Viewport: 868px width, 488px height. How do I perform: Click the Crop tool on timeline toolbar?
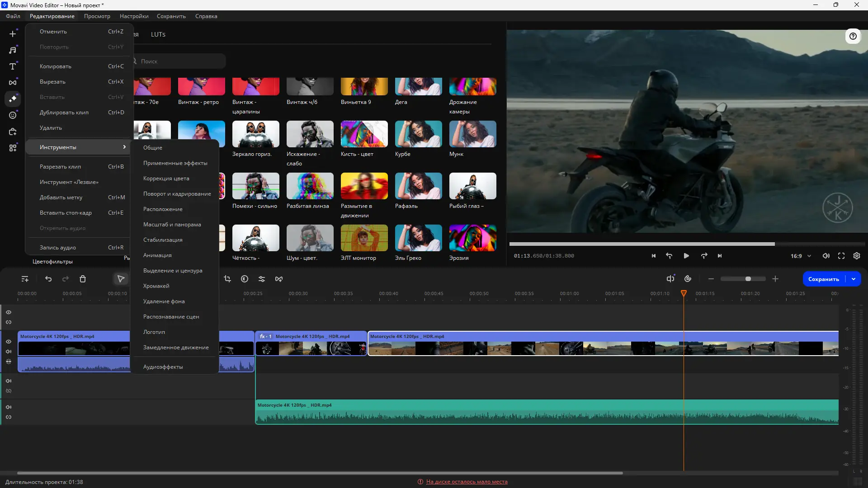click(x=227, y=279)
